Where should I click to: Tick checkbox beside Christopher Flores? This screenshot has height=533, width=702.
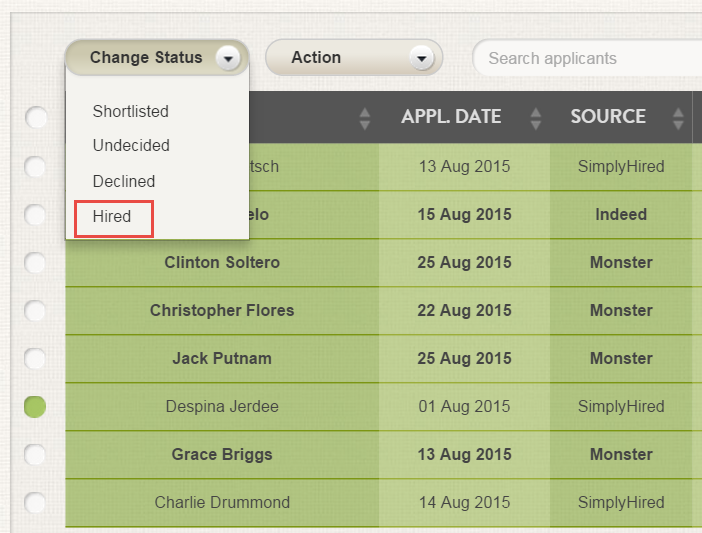36,311
